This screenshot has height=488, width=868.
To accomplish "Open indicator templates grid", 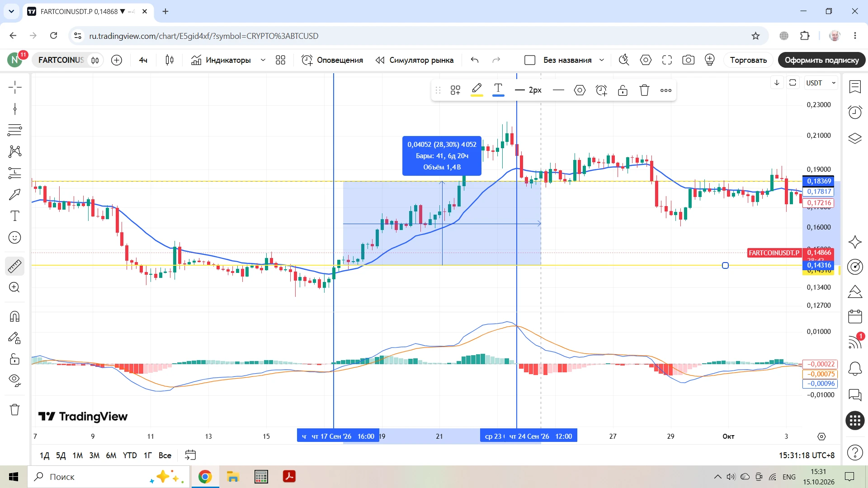I will 280,60.
